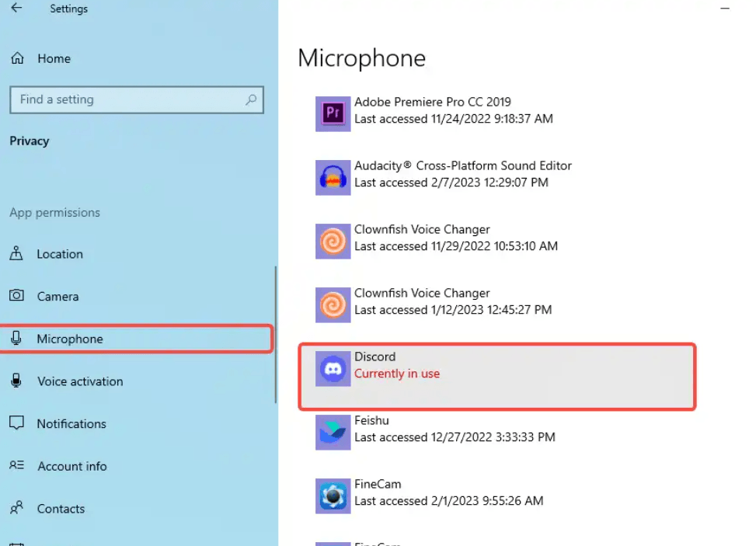Click the Adobe Premiere Pro icon
756x546 pixels.
[x=333, y=113]
